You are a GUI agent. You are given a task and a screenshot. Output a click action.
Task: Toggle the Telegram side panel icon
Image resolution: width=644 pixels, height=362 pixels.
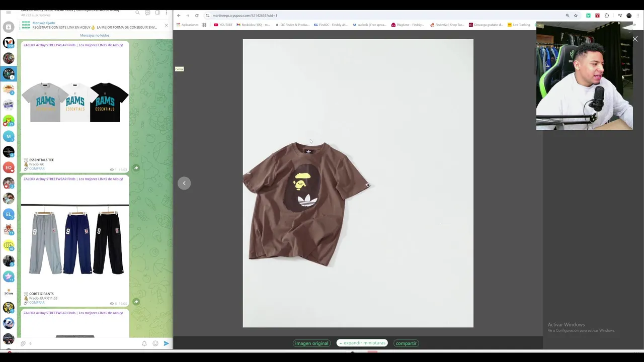(x=157, y=13)
